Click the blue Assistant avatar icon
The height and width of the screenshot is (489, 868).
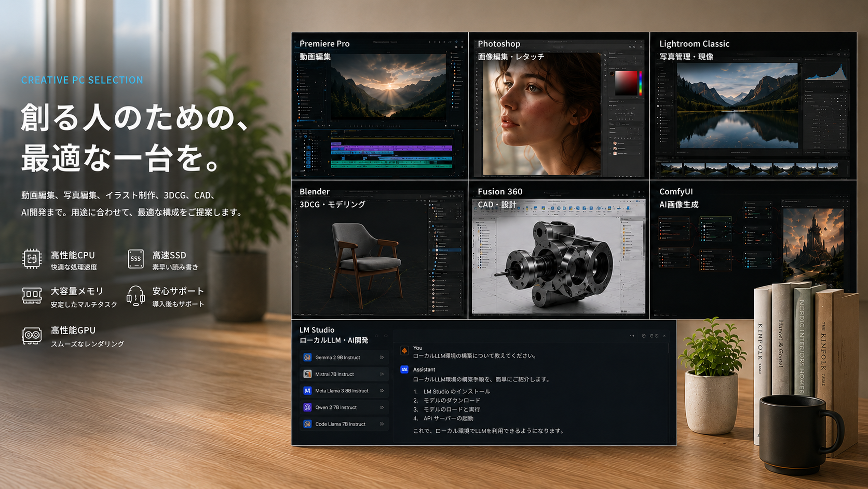[x=404, y=369]
